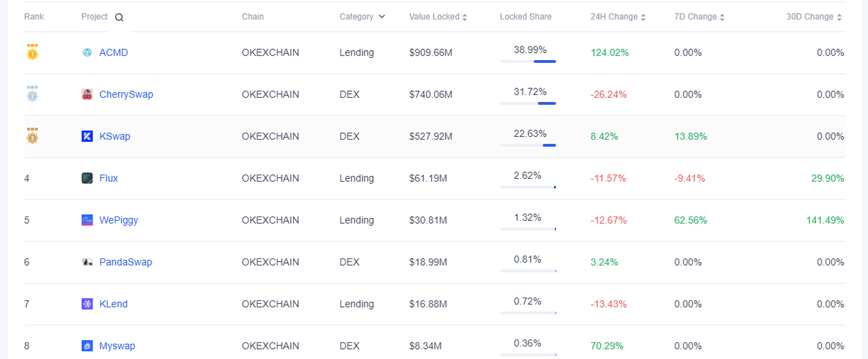The width and height of the screenshot is (868, 359).
Task: Open the ACMD project link
Action: (x=114, y=52)
